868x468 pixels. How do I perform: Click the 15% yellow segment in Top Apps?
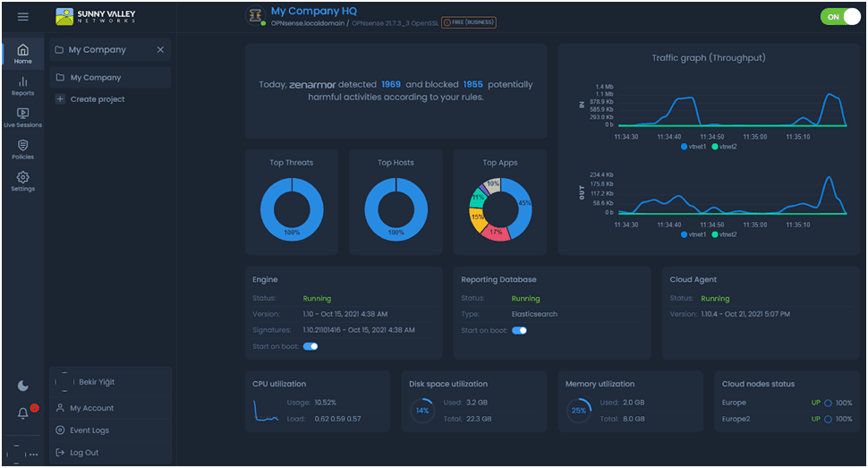pyautogui.click(x=477, y=217)
